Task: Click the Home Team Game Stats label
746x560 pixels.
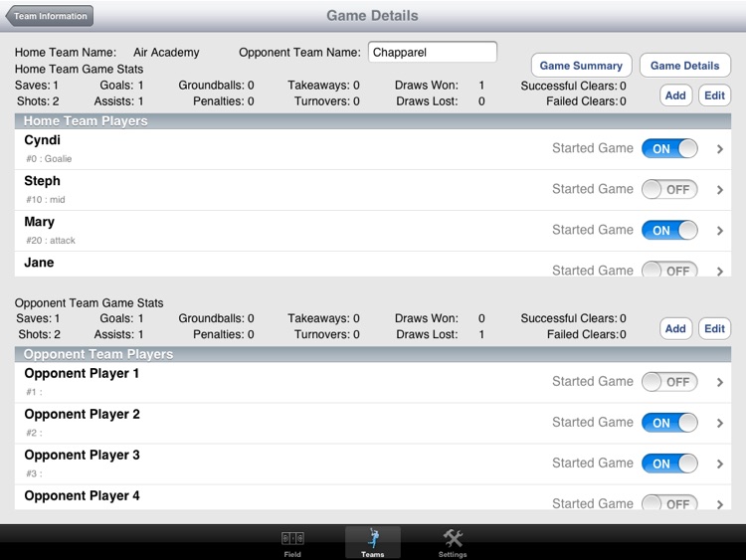Action: click(79, 69)
